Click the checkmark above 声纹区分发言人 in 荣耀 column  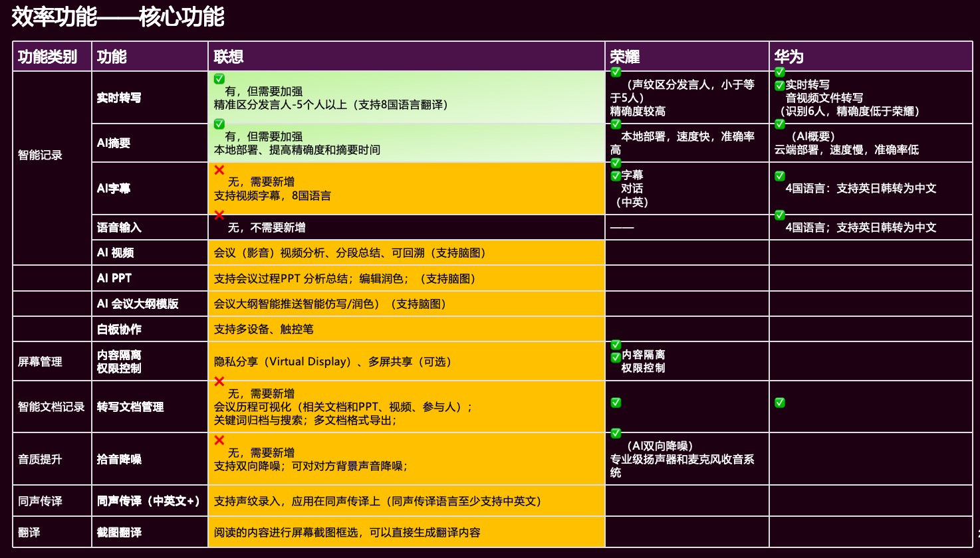[616, 72]
